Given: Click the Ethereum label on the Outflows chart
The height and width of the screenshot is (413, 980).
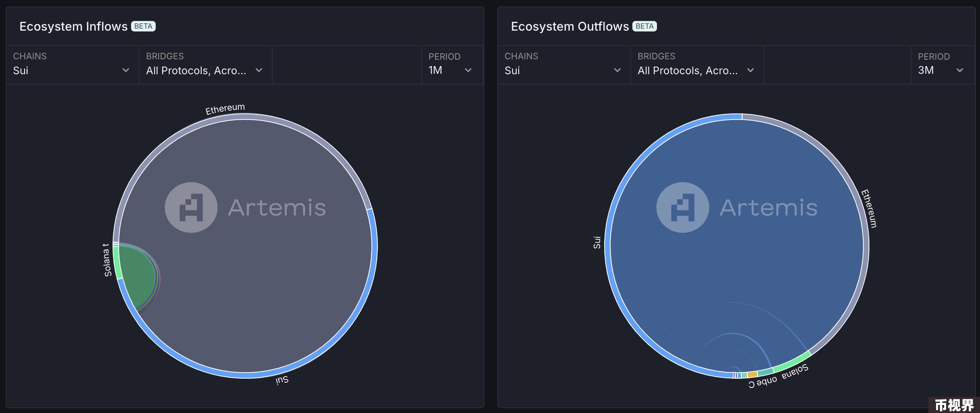Looking at the screenshot, I should [x=869, y=209].
